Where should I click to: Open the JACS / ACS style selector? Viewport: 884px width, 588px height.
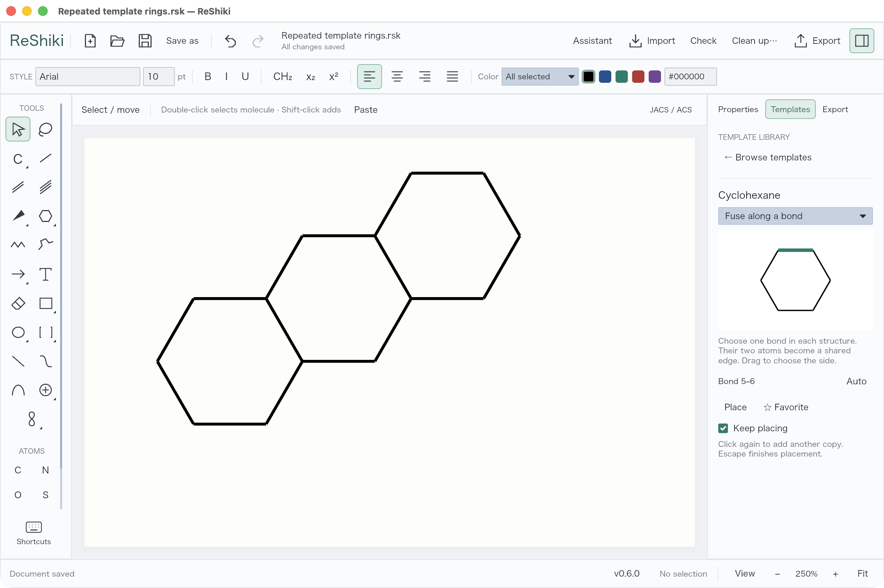(x=671, y=110)
